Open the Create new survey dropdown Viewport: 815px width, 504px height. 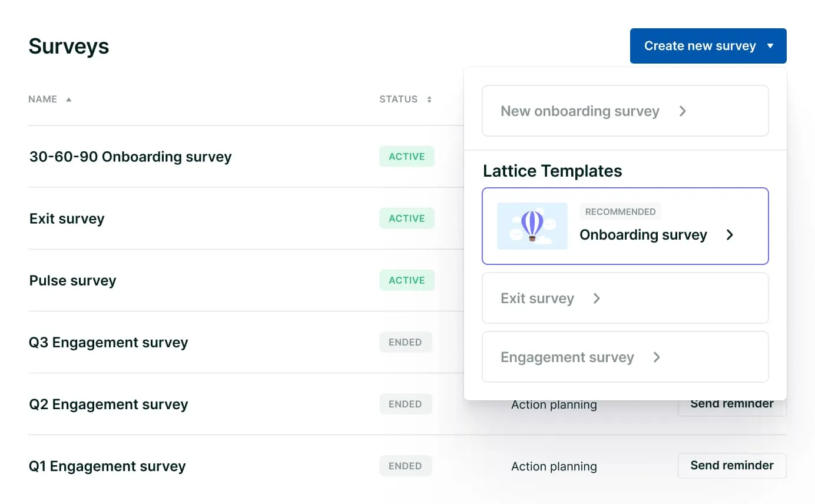point(708,45)
